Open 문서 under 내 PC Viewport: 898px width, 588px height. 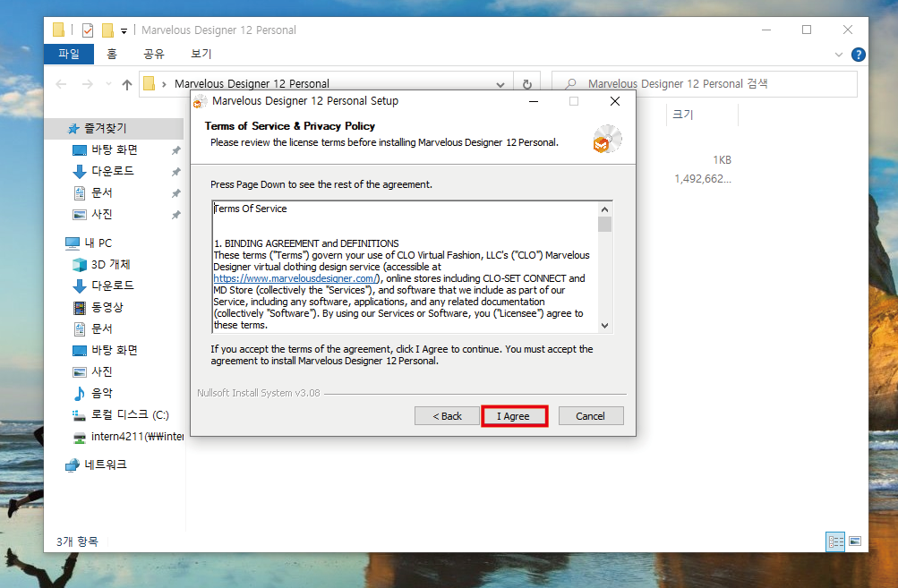(x=102, y=328)
